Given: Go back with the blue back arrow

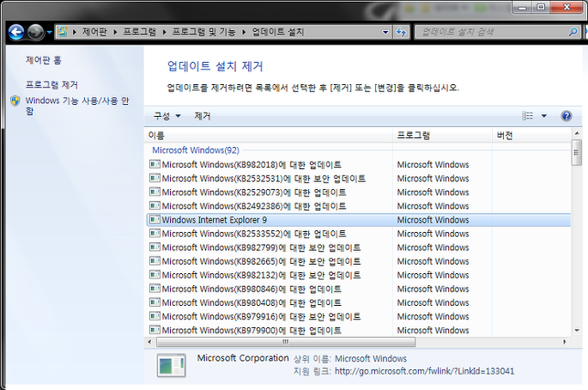Looking at the screenshot, I should pyautogui.click(x=16, y=32).
